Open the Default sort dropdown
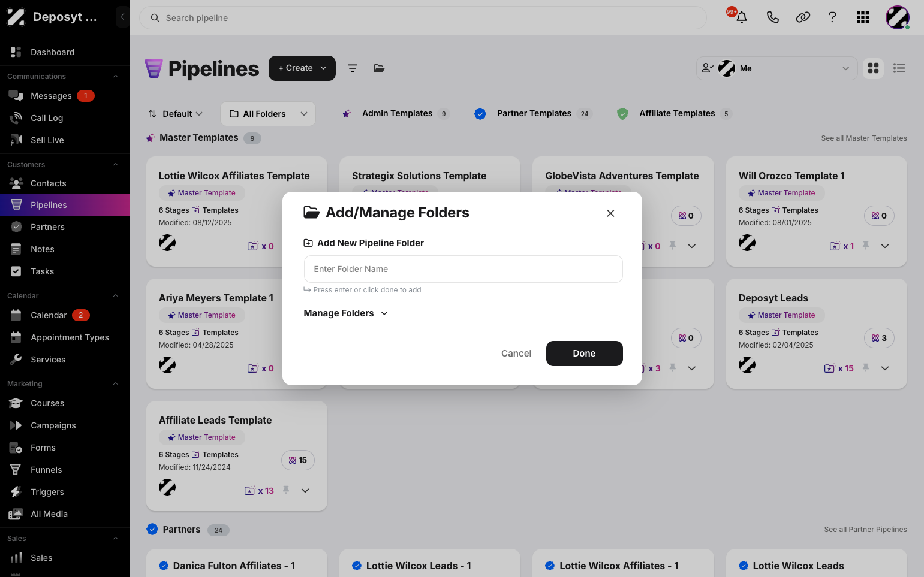 pyautogui.click(x=175, y=114)
